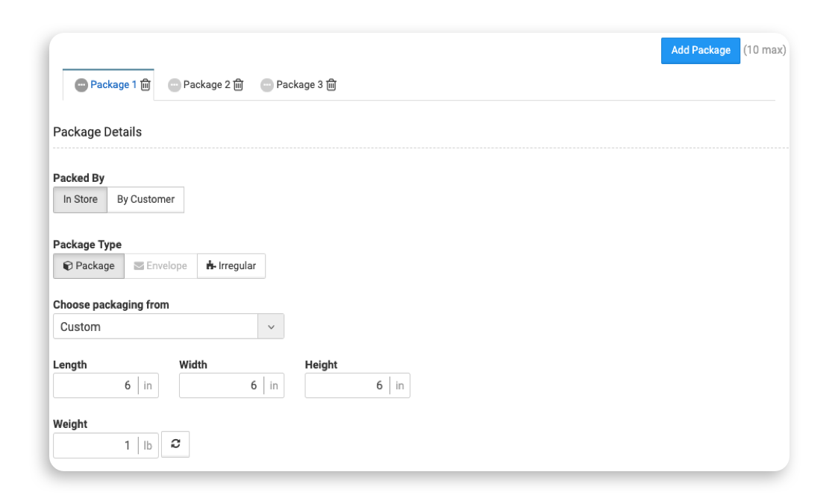Open the Choose packaging from dropdown
This screenshot has width=838, height=504.
click(x=169, y=327)
